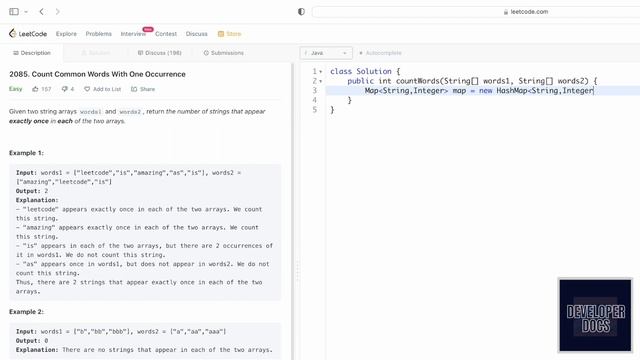This screenshot has width=640, height=360.
Task: Click the Add to List heart button
Action: (x=102, y=89)
